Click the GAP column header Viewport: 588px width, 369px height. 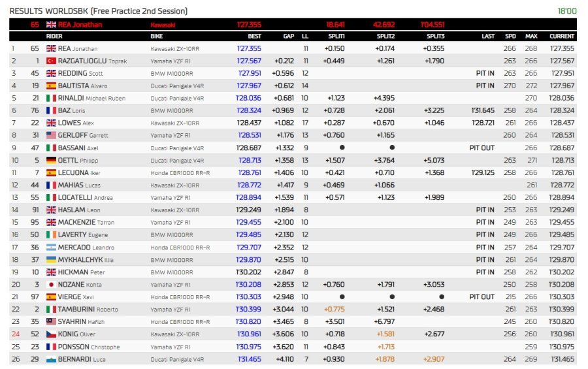tap(288, 37)
